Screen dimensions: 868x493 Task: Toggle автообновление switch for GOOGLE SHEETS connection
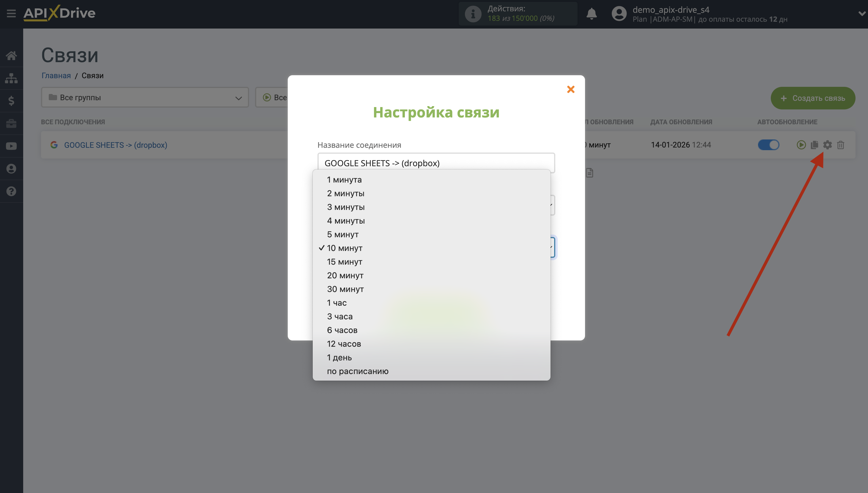coord(769,145)
